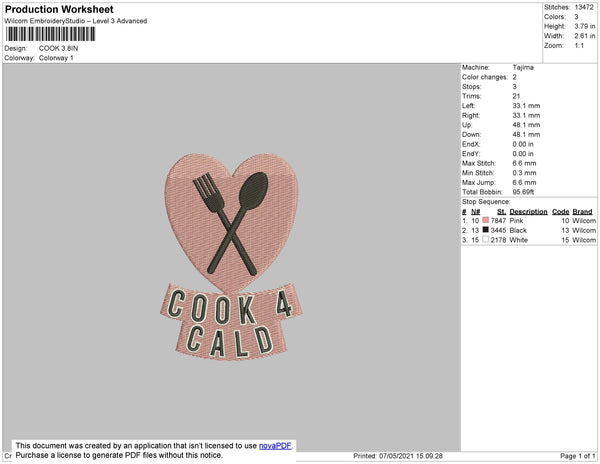Click the N# column header
The height and width of the screenshot is (464, 600).
475,212
